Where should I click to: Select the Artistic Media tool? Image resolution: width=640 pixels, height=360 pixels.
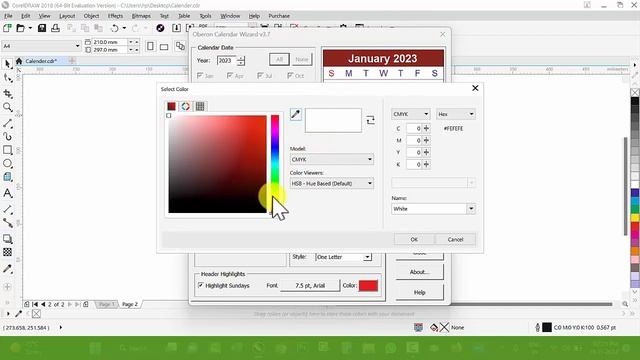[7, 136]
